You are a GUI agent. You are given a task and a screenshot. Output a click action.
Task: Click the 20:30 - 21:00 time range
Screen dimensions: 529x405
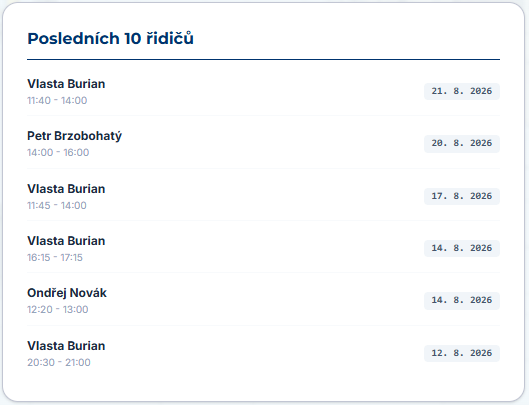click(x=59, y=362)
